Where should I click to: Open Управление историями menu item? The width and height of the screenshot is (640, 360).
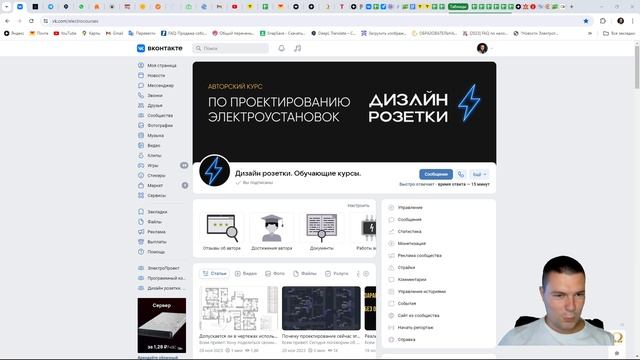[x=422, y=291]
